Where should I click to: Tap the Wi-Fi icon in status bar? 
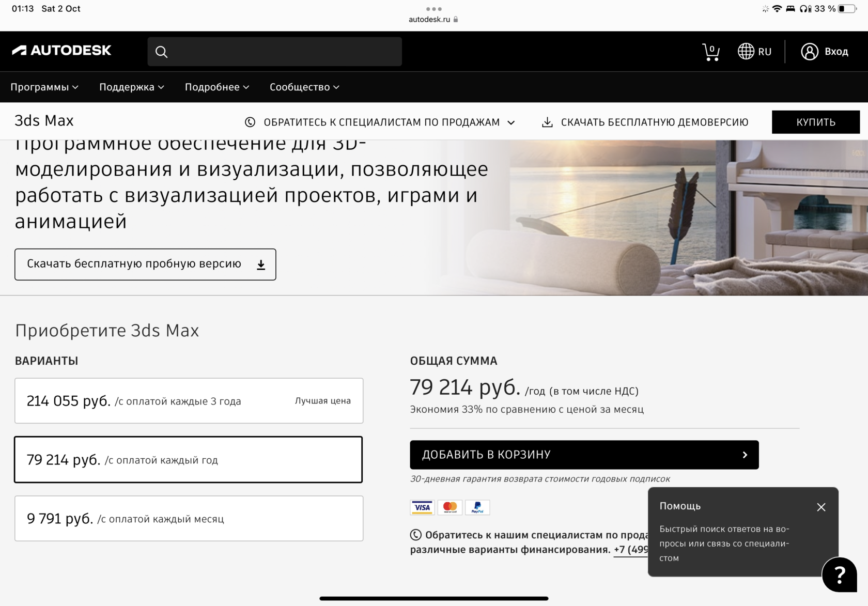click(x=777, y=9)
